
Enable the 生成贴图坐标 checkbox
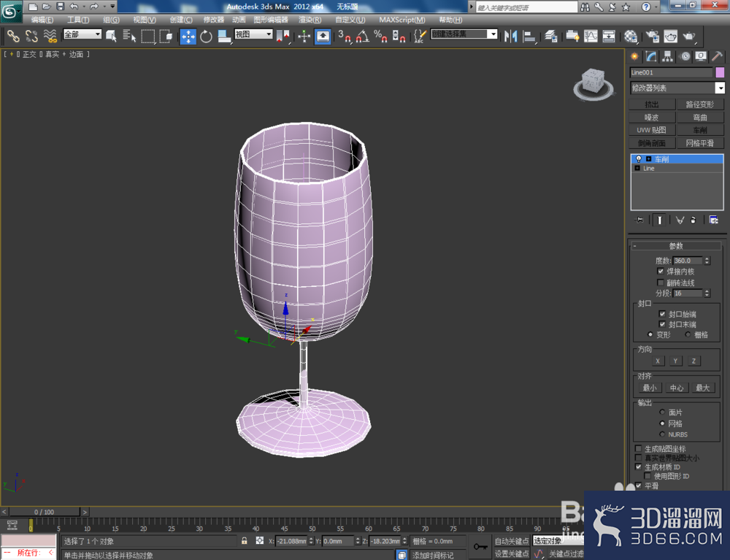(x=638, y=448)
